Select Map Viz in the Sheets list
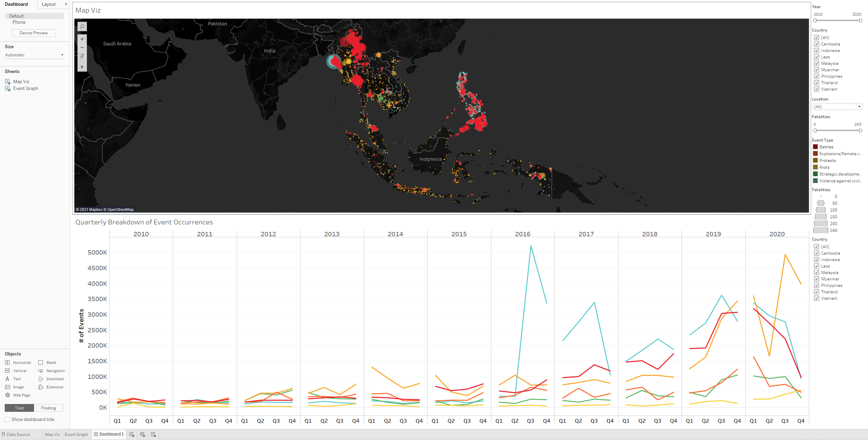Image resolution: width=868 pixels, height=440 pixels. click(21, 81)
